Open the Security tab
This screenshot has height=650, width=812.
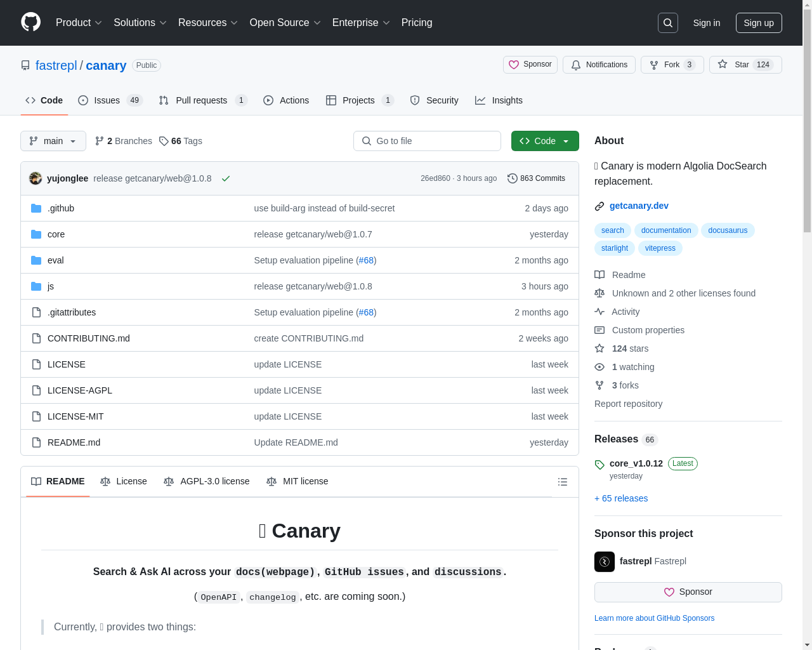click(x=434, y=100)
